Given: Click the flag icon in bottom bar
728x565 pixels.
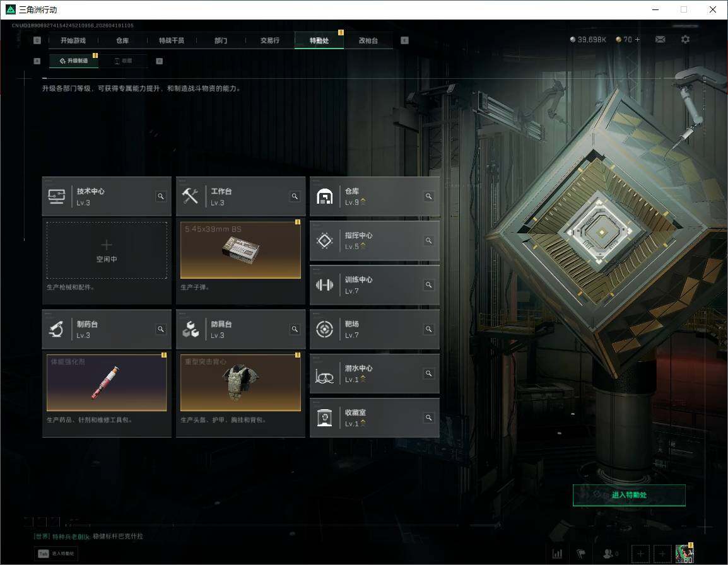Looking at the screenshot, I should pyautogui.click(x=581, y=554).
